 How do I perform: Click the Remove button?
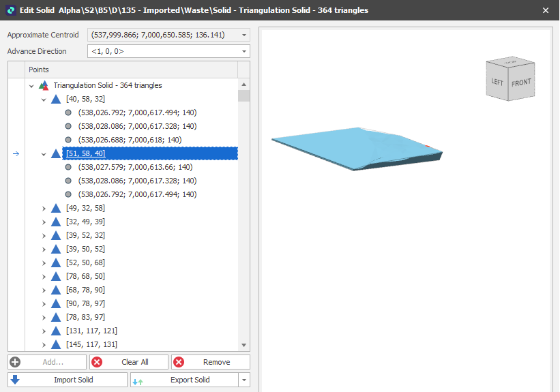tap(211, 362)
